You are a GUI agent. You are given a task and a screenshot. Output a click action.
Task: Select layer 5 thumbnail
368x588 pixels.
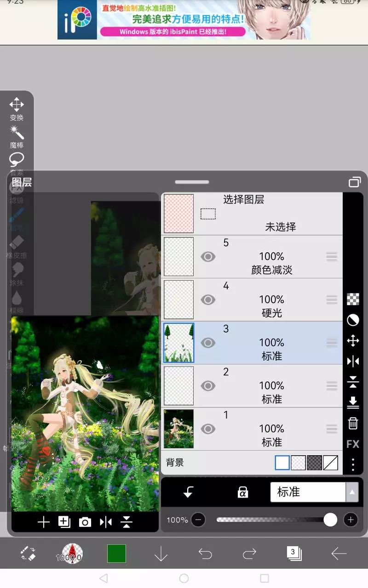179,256
